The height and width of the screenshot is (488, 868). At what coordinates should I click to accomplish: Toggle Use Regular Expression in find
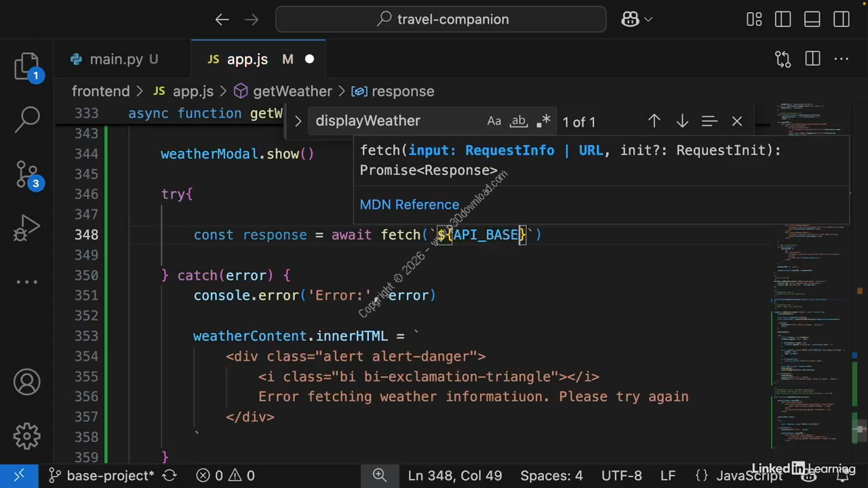click(x=543, y=121)
